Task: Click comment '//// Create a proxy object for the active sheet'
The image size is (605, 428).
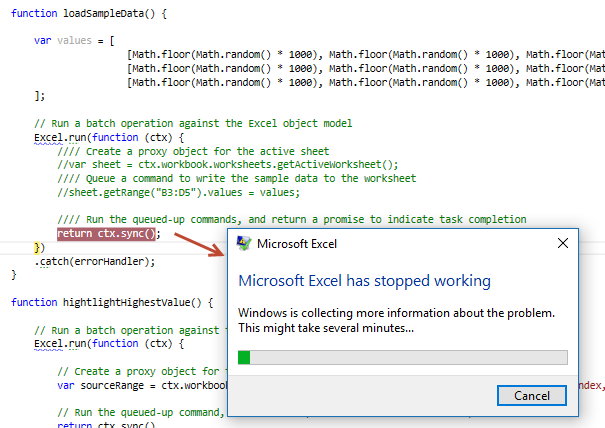Action: [x=193, y=151]
